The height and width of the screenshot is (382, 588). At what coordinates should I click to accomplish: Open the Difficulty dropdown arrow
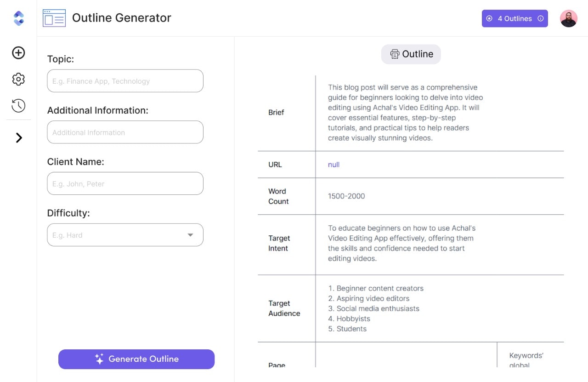tap(190, 235)
